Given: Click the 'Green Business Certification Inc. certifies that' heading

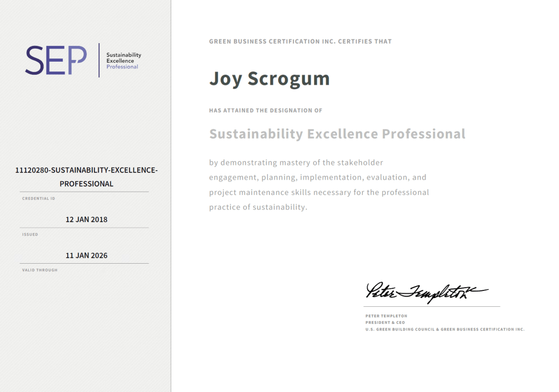Looking at the screenshot, I should pos(300,41).
